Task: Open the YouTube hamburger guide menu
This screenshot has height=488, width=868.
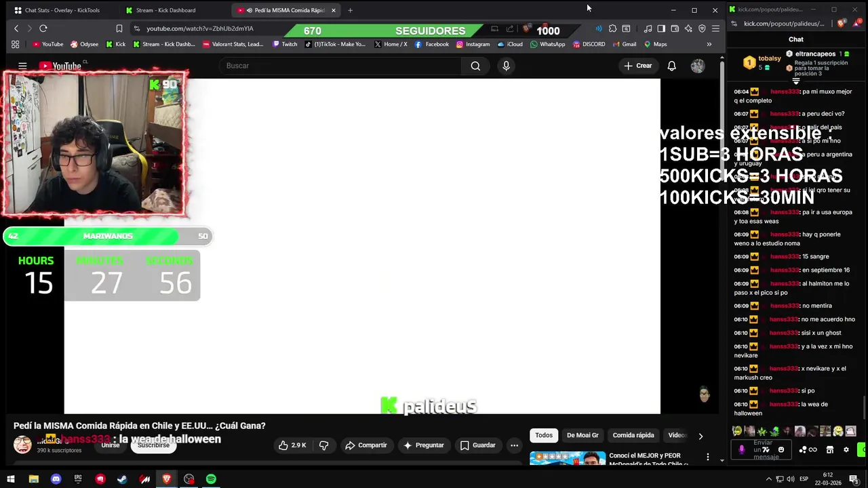Action: [22, 66]
